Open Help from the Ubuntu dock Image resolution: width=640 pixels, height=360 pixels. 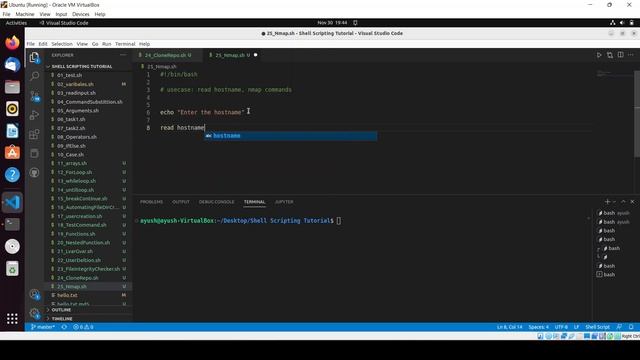pos(12,175)
